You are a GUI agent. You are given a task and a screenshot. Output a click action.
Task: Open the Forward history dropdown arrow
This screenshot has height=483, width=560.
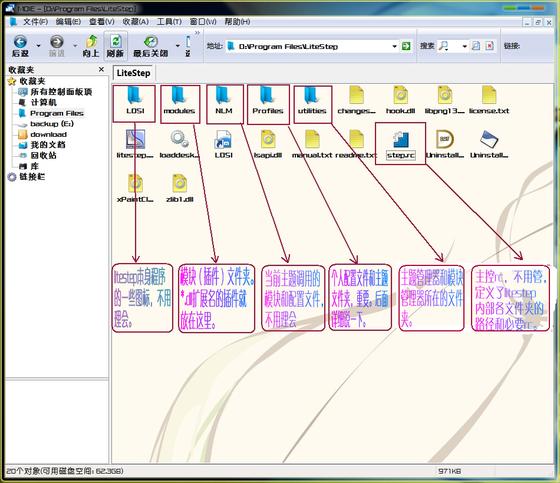pyautogui.click(x=75, y=46)
